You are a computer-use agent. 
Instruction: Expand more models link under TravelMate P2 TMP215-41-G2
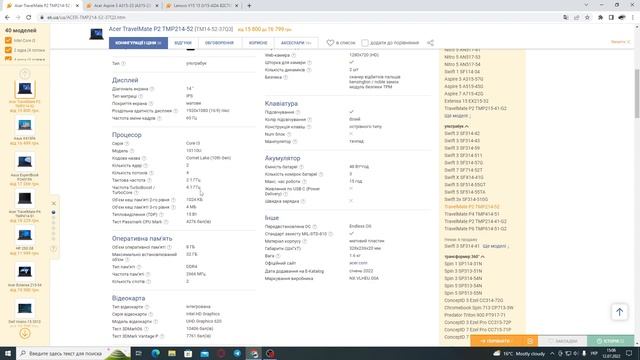pyautogui.click(x=457, y=116)
